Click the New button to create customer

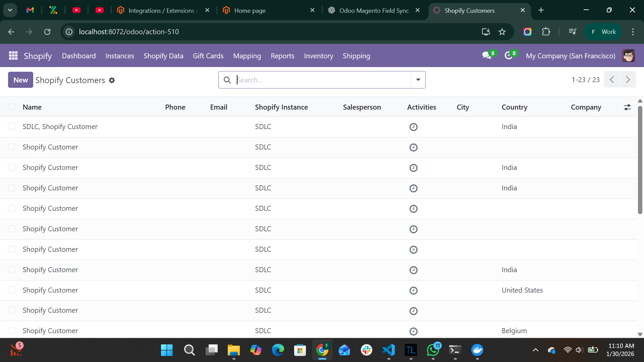coord(20,80)
